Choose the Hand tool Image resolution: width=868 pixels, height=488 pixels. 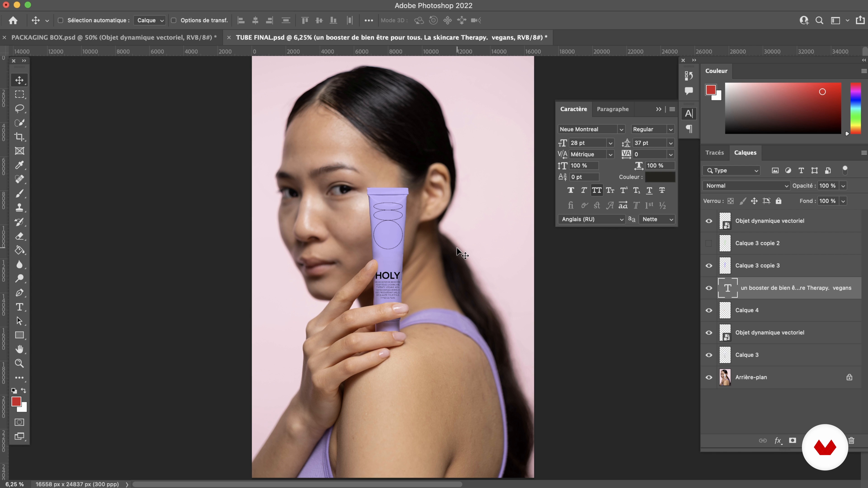point(19,349)
